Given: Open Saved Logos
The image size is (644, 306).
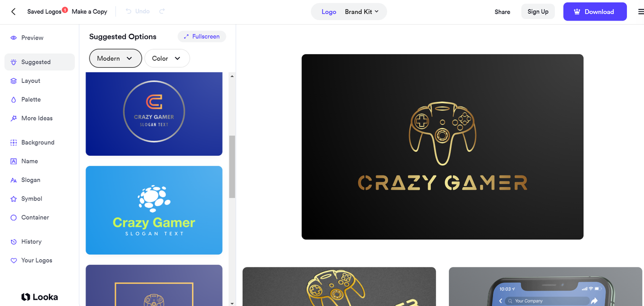Looking at the screenshot, I should pos(44,12).
